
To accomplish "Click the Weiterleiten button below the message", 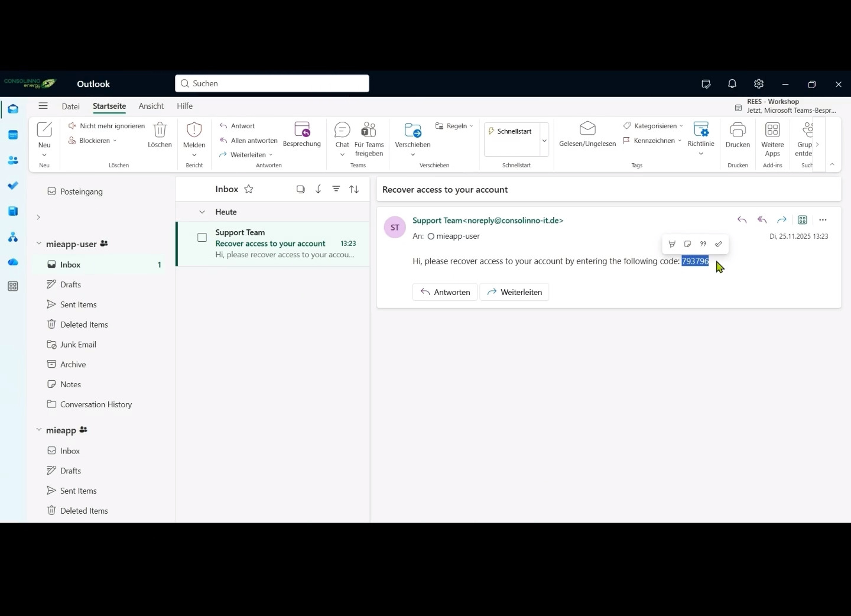I will click(514, 292).
